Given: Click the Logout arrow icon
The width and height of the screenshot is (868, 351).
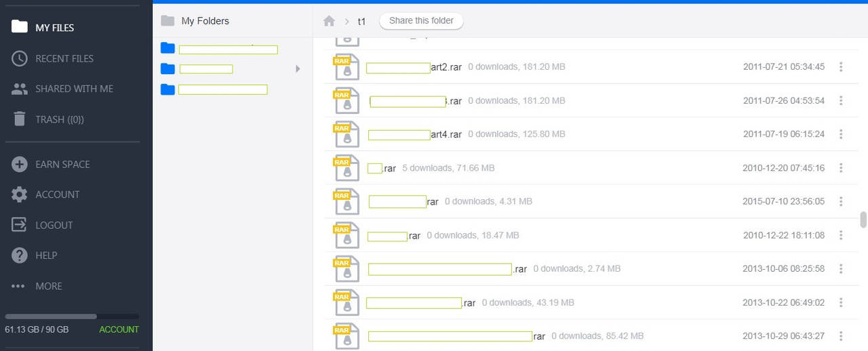Looking at the screenshot, I should (20, 225).
